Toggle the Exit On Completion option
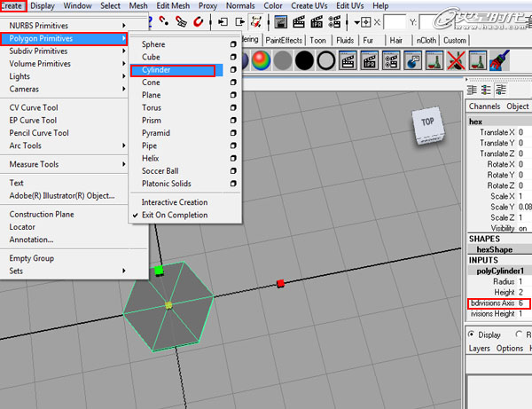 click(x=175, y=216)
